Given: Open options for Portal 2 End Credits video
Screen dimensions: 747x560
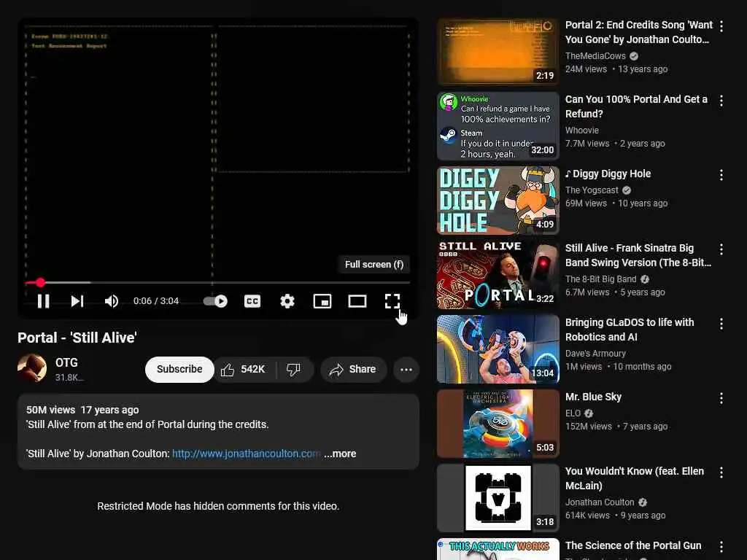Looking at the screenshot, I should click(x=721, y=26).
